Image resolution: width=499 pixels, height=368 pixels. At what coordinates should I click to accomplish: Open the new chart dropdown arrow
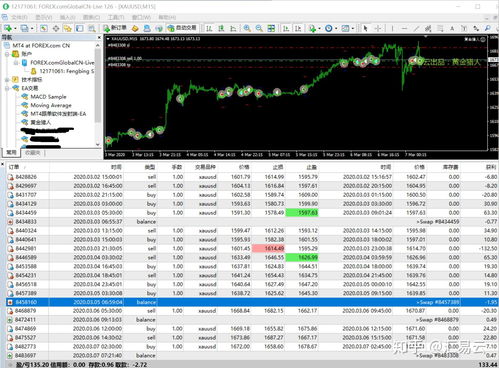tap(15, 29)
